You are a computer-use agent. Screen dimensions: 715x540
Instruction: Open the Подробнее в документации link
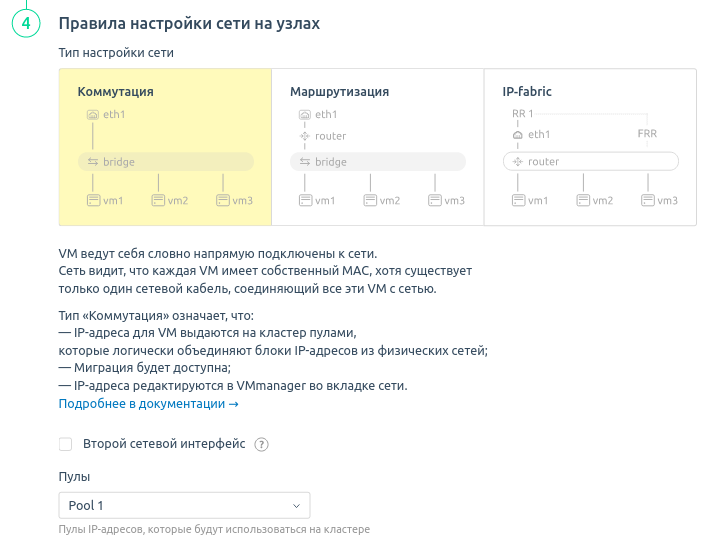click(148, 404)
